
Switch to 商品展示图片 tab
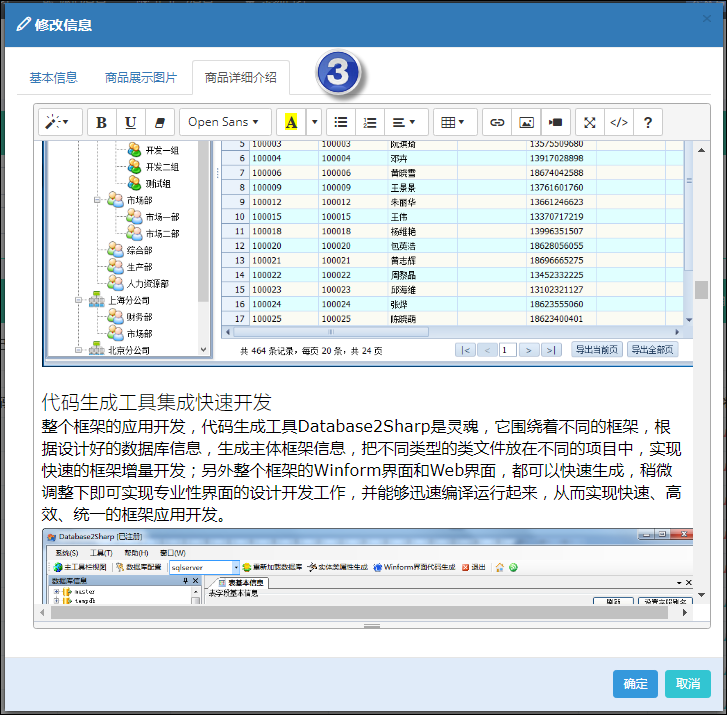click(x=141, y=77)
